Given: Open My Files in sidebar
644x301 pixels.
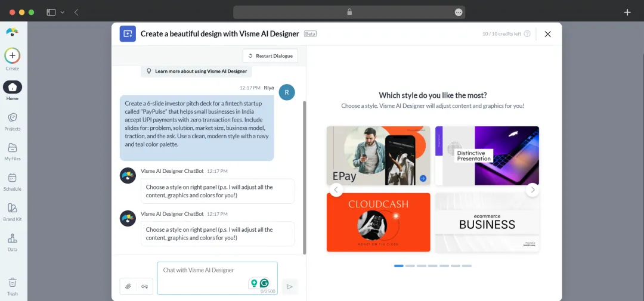Looking at the screenshot, I should [x=13, y=151].
